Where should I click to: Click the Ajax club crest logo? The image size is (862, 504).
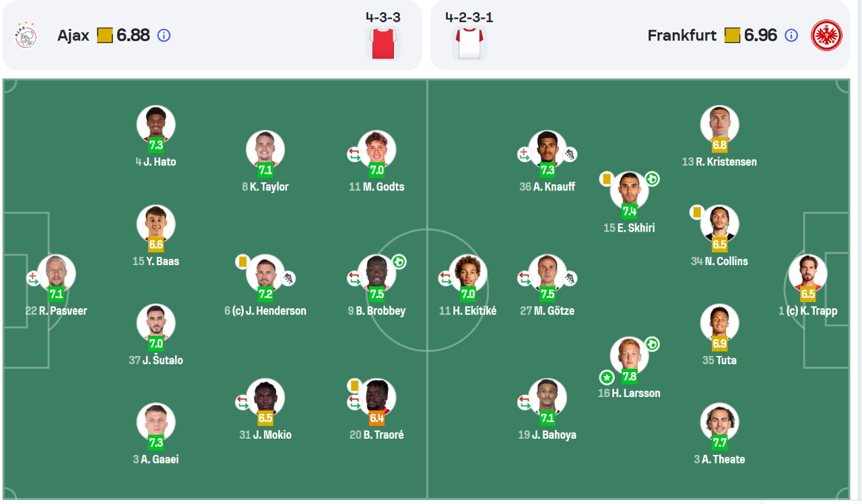[26, 36]
